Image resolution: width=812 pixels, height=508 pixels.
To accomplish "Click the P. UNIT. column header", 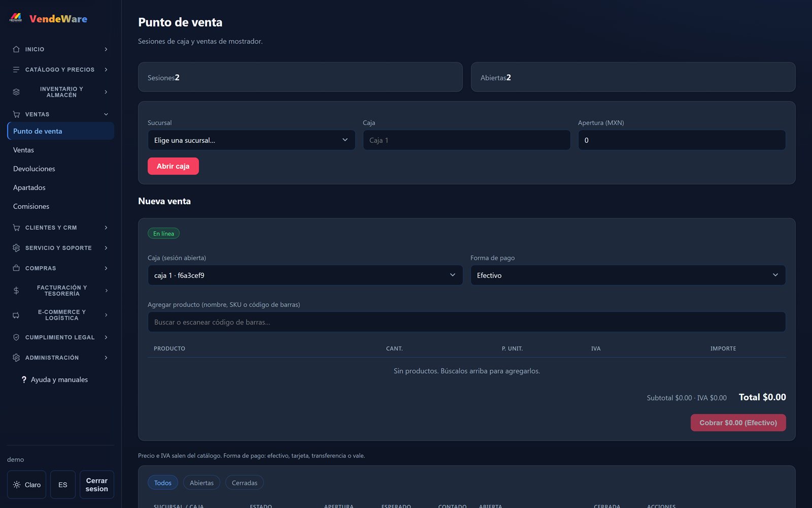I will tap(512, 348).
